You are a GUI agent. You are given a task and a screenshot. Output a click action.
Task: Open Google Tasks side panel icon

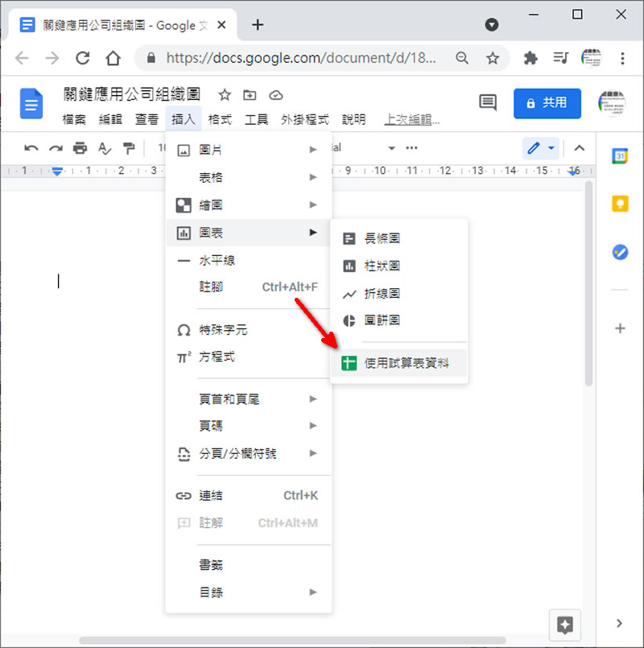620,252
